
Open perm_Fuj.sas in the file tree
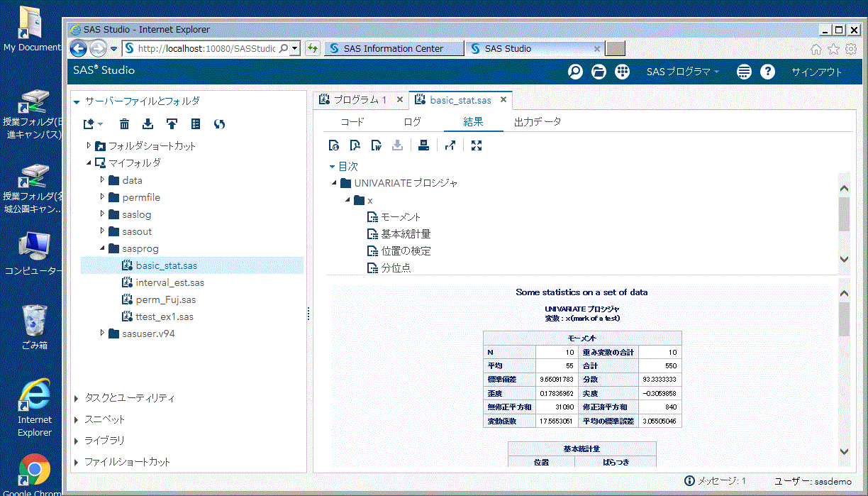pos(165,299)
